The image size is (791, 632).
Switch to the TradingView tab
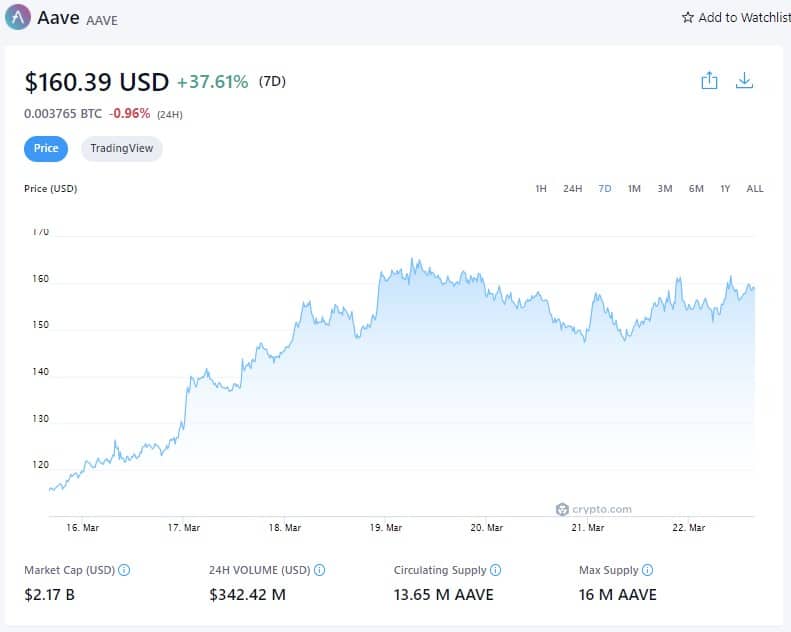click(122, 148)
